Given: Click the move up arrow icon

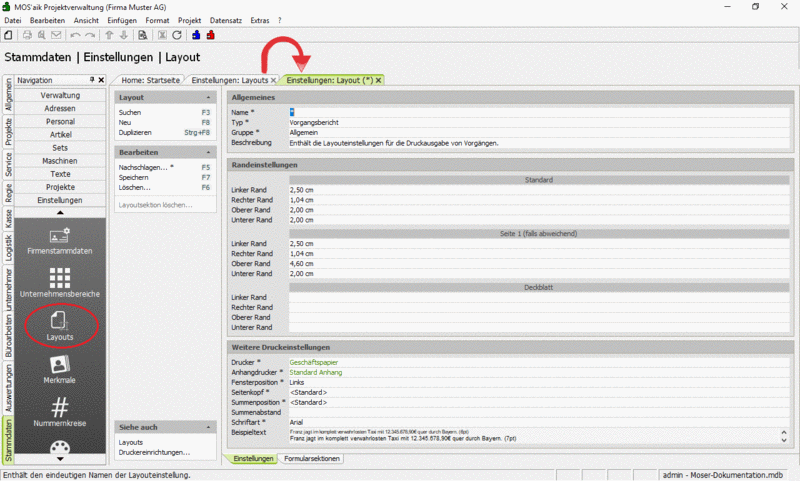Looking at the screenshot, I should (x=109, y=35).
